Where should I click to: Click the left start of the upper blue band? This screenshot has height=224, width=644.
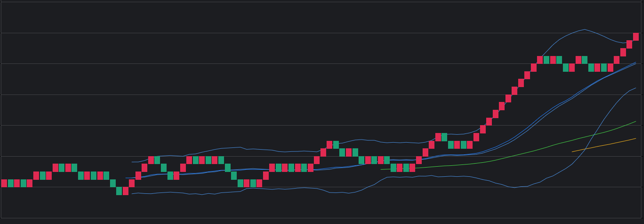(132, 162)
